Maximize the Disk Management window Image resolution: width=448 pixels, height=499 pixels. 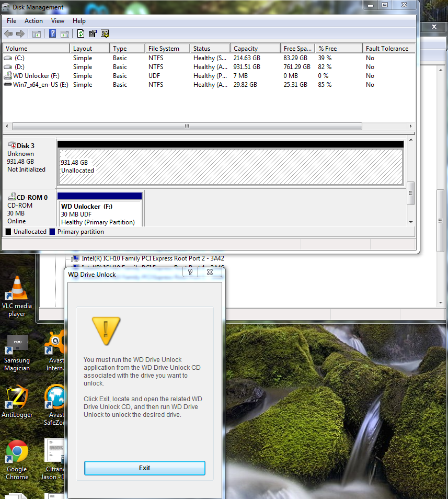click(x=385, y=5)
